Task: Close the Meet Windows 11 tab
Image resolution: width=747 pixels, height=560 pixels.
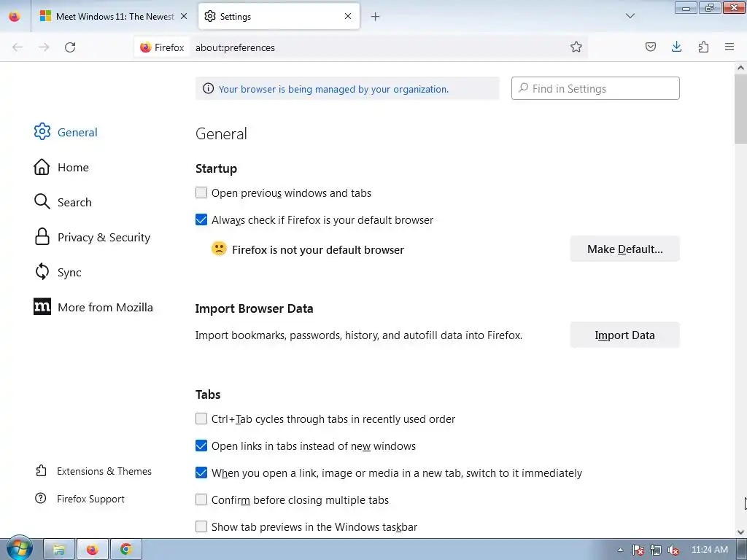Action: pos(184,16)
